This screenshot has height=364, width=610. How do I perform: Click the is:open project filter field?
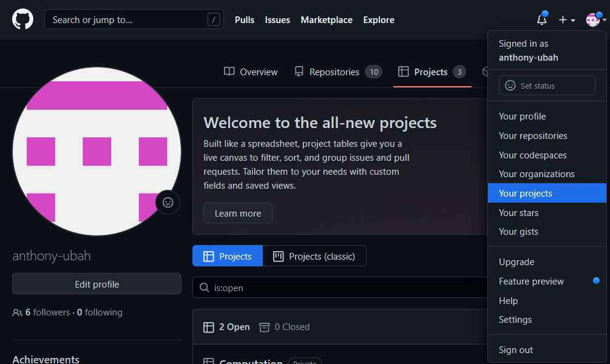340,288
